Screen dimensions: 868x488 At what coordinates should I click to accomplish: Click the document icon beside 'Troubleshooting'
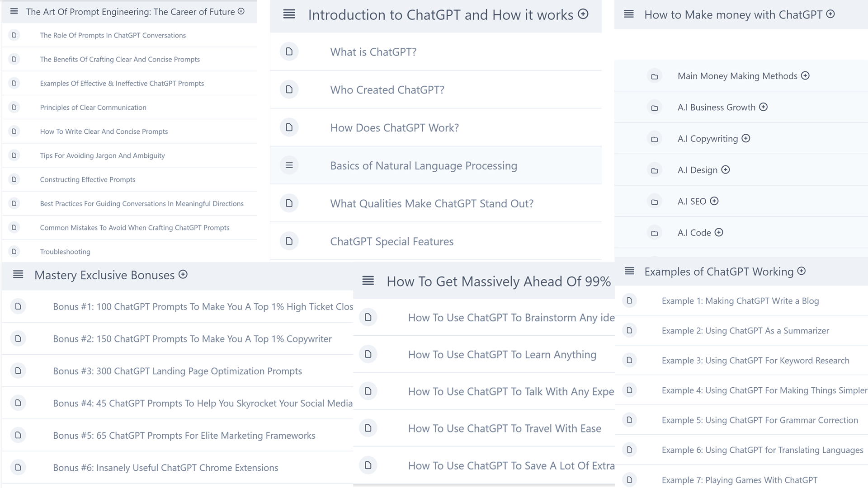[x=14, y=251]
